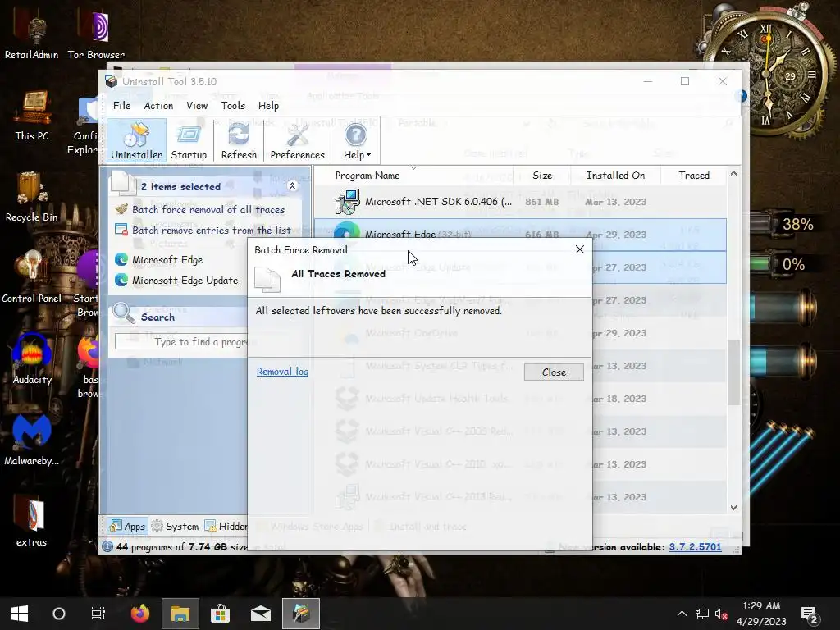840x630 pixels.
Task: Click the Microsoft .NET SDK program icon
Action: point(347,202)
